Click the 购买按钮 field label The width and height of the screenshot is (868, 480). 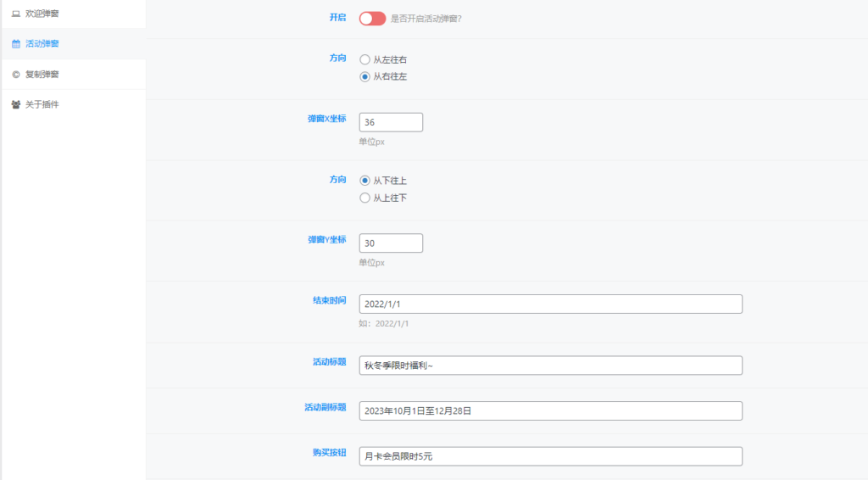point(330,452)
